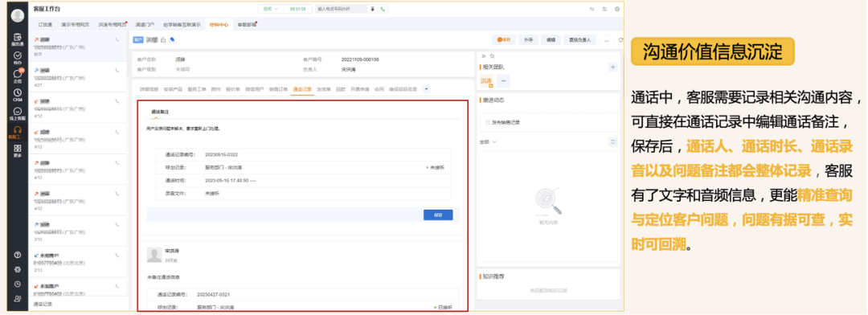The width and height of the screenshot is (868, 315).
Task: Click 宋洪涛's avatar in the call history
Action: pyautogui.click(x=154, y=255)
